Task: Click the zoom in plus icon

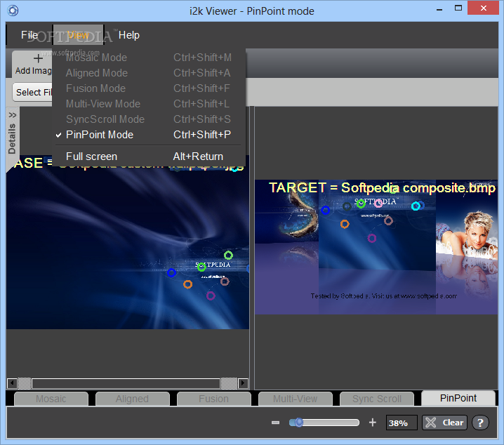Action: 373,422
